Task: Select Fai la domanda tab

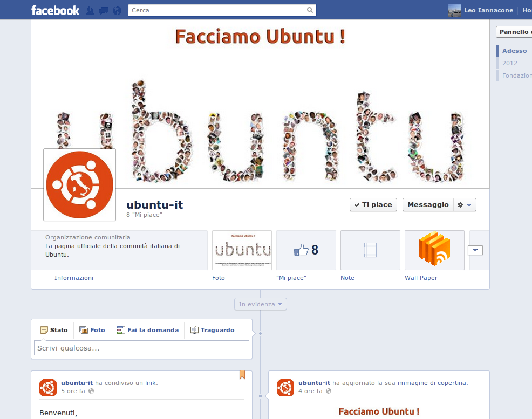Action: 148,330
